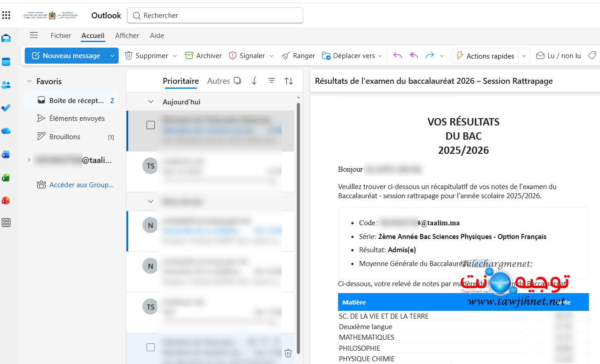Screen dimensions: 600x364
Task: Clean up the conversation with Ranger
Action: tap(298, 56)
